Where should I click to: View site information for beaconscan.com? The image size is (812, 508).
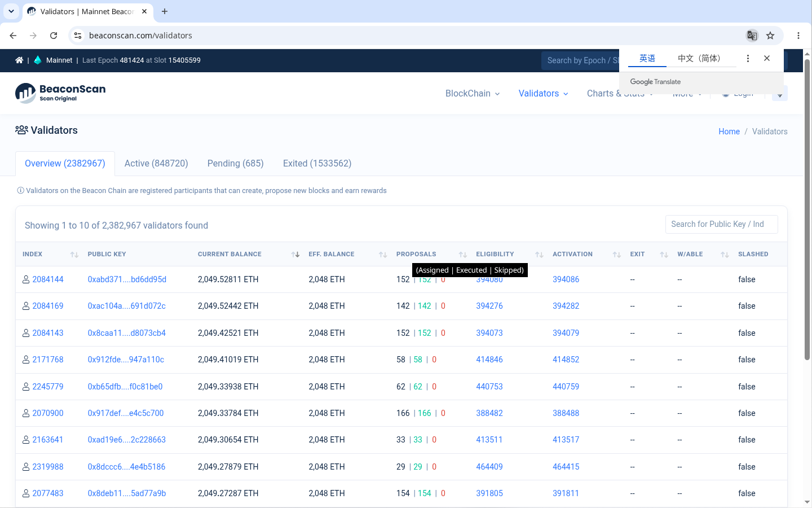pos(78,36)
